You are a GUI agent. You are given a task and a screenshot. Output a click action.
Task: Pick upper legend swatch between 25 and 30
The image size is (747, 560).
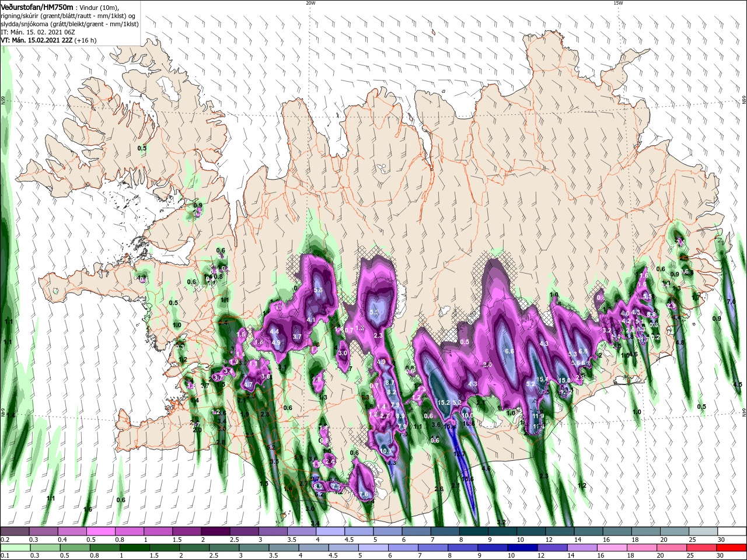coord(703,531)
